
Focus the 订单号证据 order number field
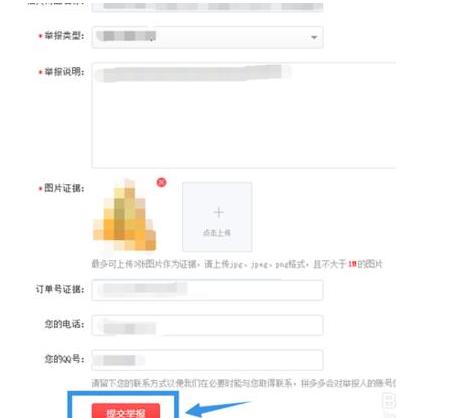click(x=207, y=290)
